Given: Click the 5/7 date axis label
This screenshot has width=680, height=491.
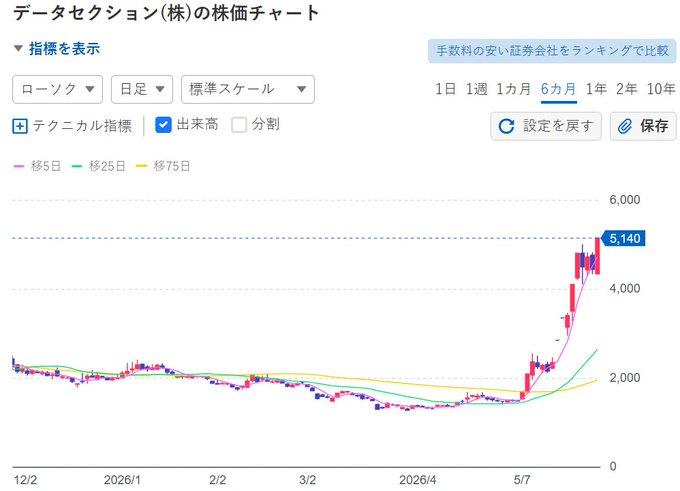Looking at the screenshot, I should coord(522,480).
